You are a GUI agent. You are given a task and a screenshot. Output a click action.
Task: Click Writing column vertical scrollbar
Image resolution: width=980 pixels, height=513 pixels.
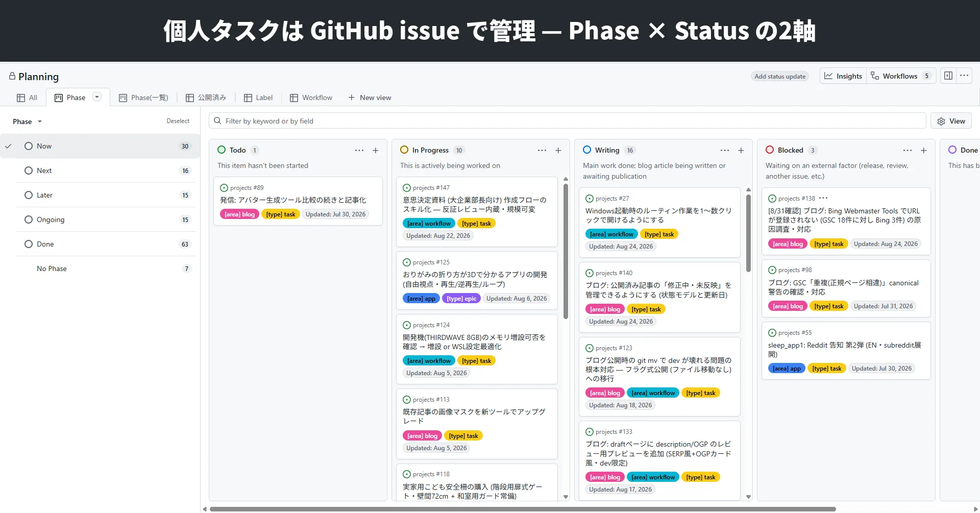point(748,232)
